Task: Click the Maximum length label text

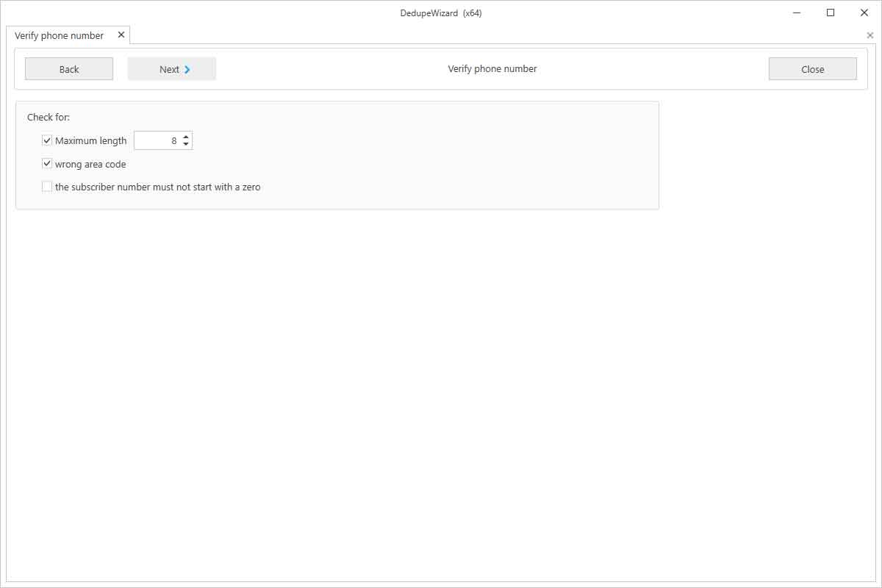Action: (91, 140)
